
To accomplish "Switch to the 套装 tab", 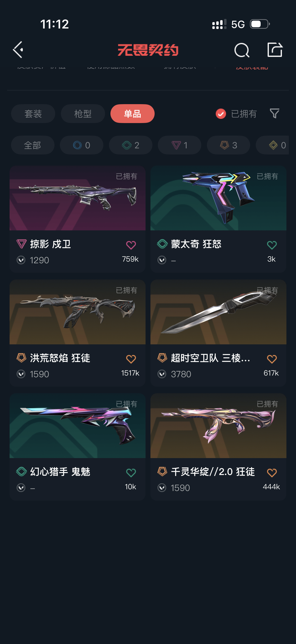I will click(33, 114).
